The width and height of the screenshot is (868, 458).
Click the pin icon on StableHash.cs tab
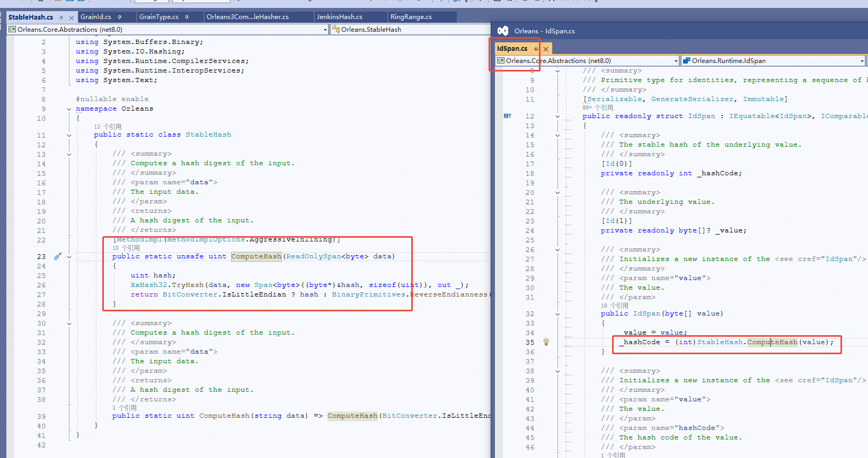[61, 17]
